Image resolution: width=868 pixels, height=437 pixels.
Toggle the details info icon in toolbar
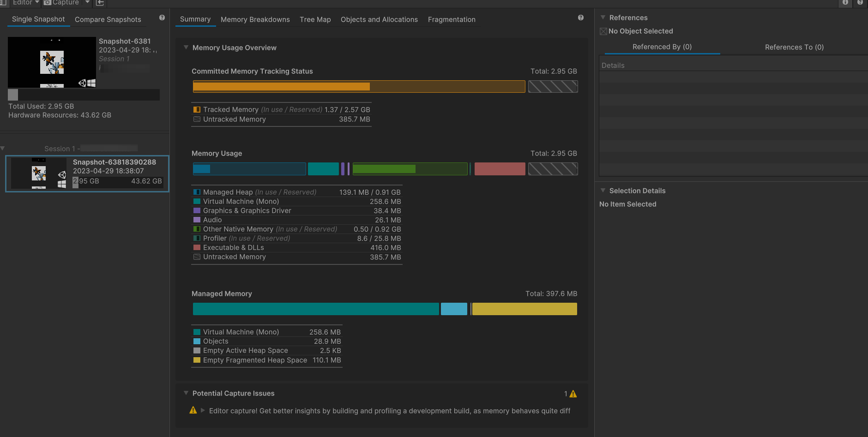[845, 3]
